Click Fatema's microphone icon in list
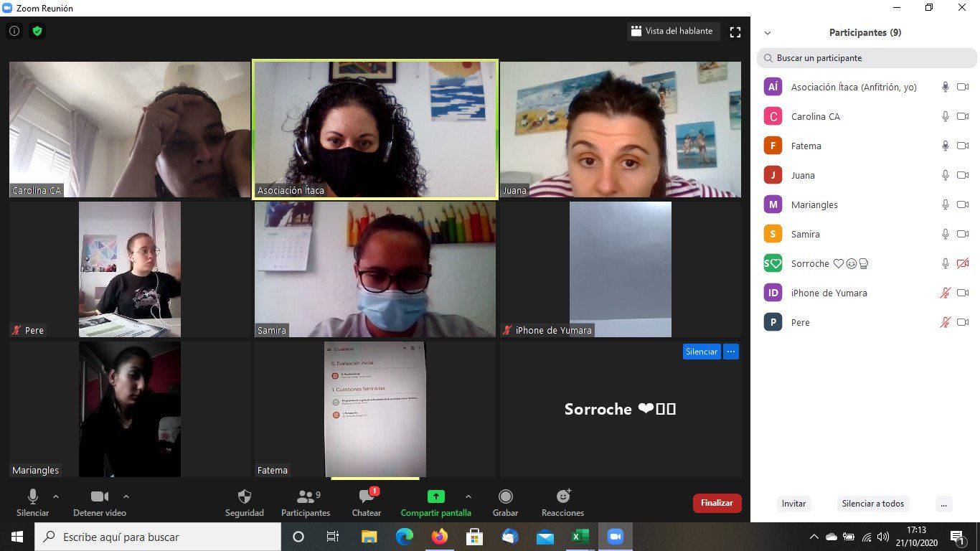 [x=946, y=146]
